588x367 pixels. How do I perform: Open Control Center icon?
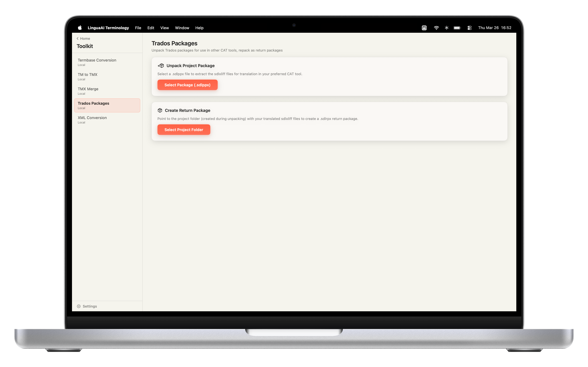pos(469,28)
